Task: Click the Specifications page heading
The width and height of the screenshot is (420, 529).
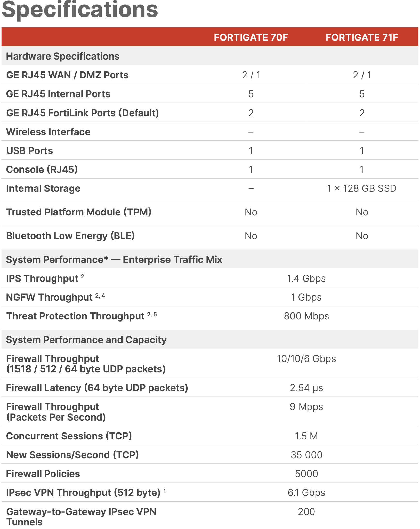Action: (x=80, y=10)
